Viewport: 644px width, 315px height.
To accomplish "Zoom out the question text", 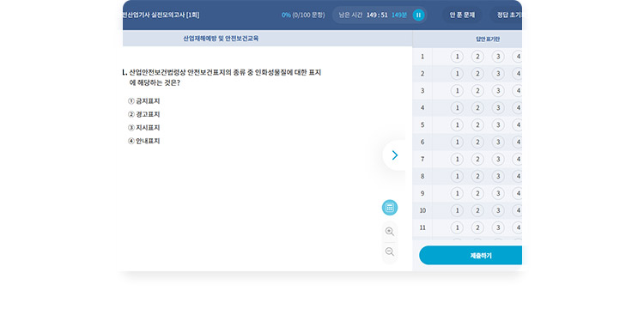I will click(x=390, y=251).
